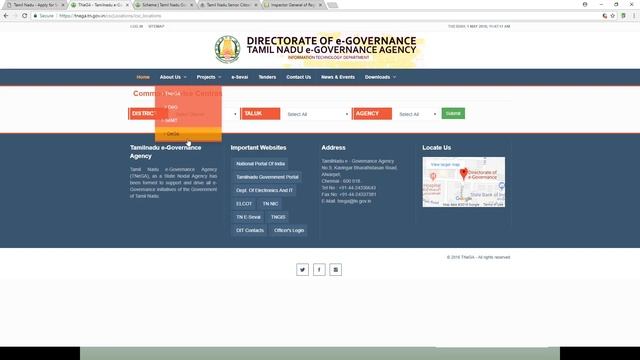This screenshot has height=360, width=640.
Task: Click View larger map on the map
Action: click(x=445, y=164)
